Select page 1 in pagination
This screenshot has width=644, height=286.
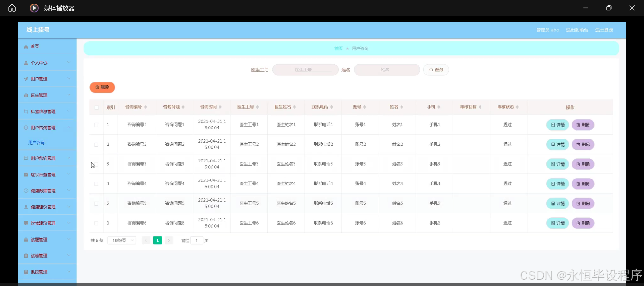(158, 240)
